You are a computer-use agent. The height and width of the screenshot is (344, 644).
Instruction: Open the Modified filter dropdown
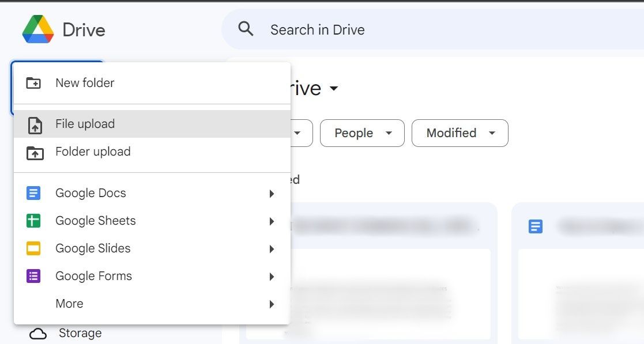(460, 133)
